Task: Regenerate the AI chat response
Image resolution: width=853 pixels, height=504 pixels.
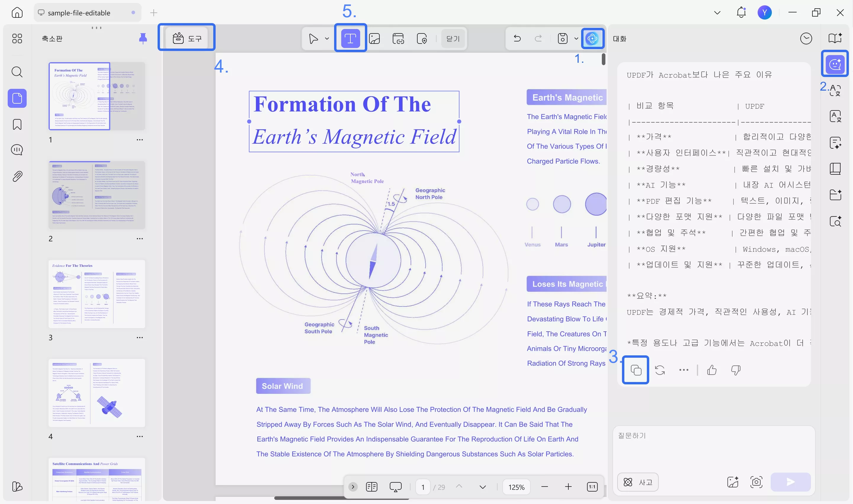Action: (x=660, y=370)
